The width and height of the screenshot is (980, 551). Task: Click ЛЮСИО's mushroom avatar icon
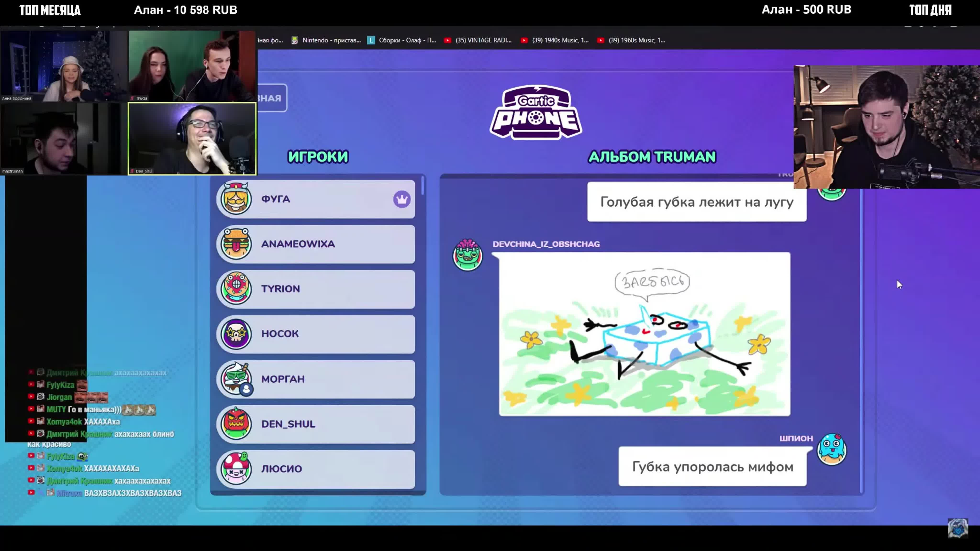(x=236, y=468)
